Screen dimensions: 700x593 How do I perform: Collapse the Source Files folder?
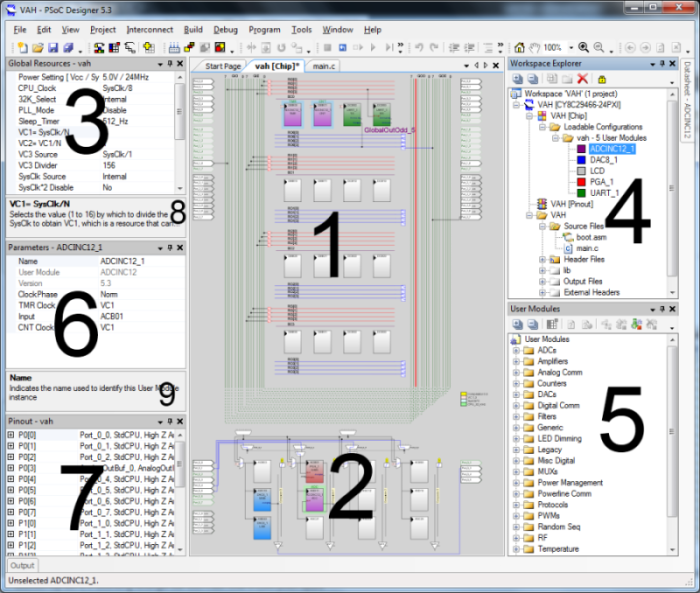point(542,226)
